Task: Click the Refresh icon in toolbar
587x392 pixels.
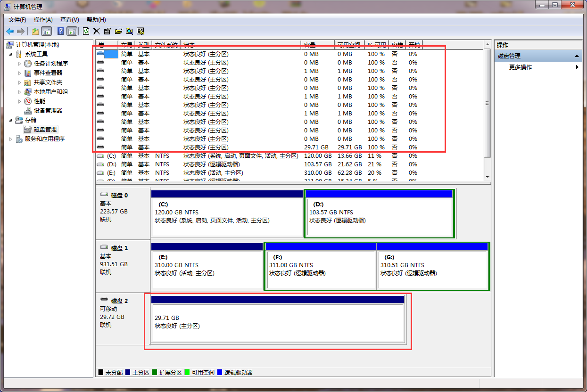Action: [86, 31]
